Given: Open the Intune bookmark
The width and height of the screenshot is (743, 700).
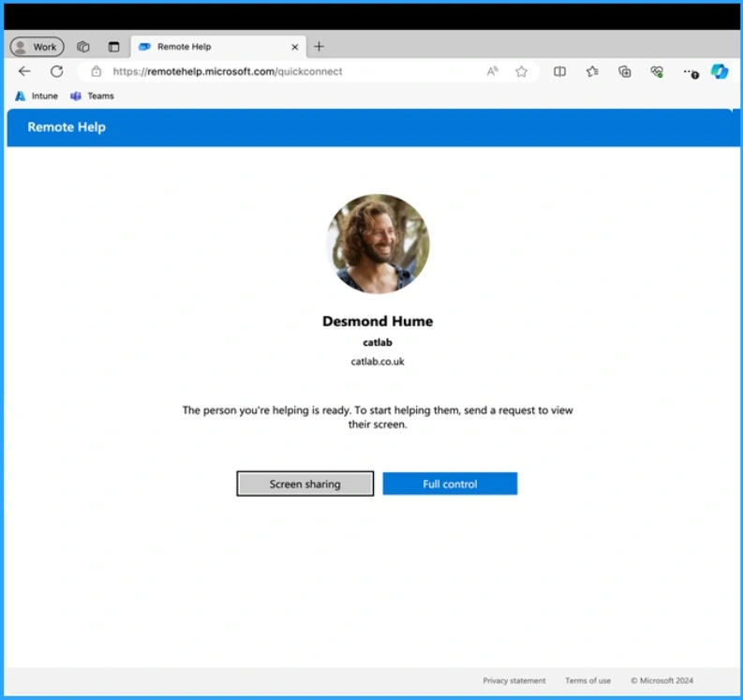Looking at the screenshot, I should pos(37,97).
